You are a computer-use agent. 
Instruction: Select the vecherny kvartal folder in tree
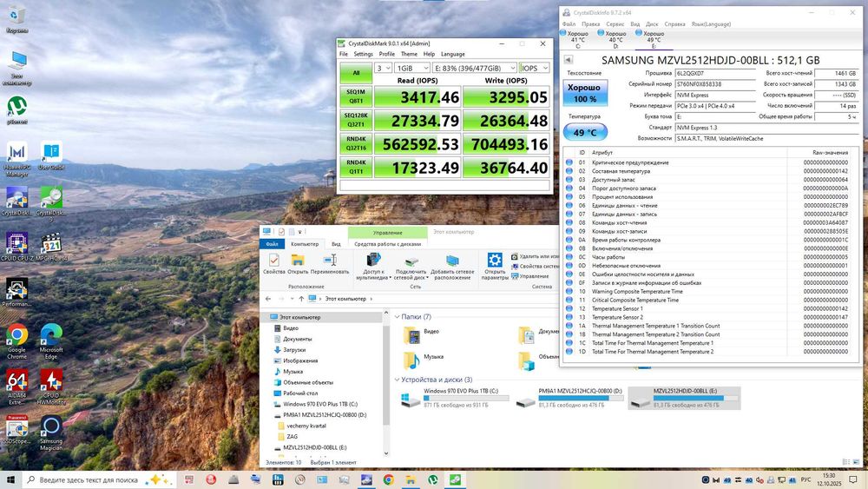[306, 426]
